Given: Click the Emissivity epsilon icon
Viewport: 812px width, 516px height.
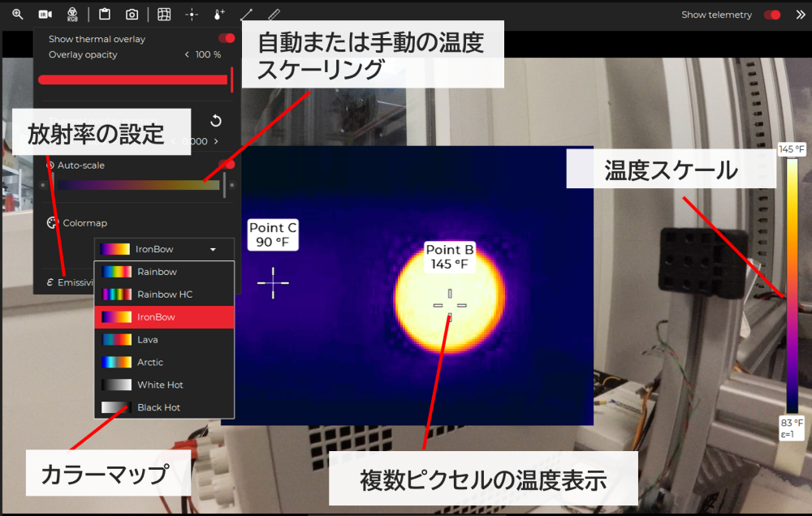Looking at the screenshot, I should pos(50,282).
